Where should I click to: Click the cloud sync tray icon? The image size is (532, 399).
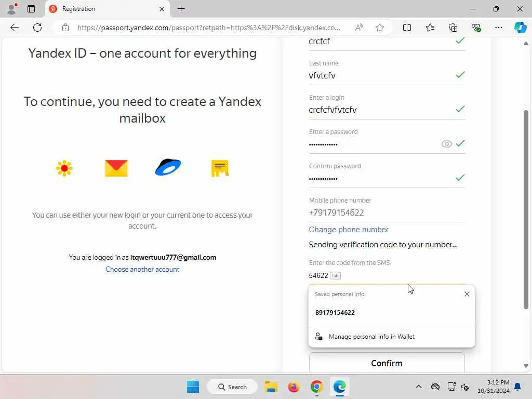click(435, 387)
